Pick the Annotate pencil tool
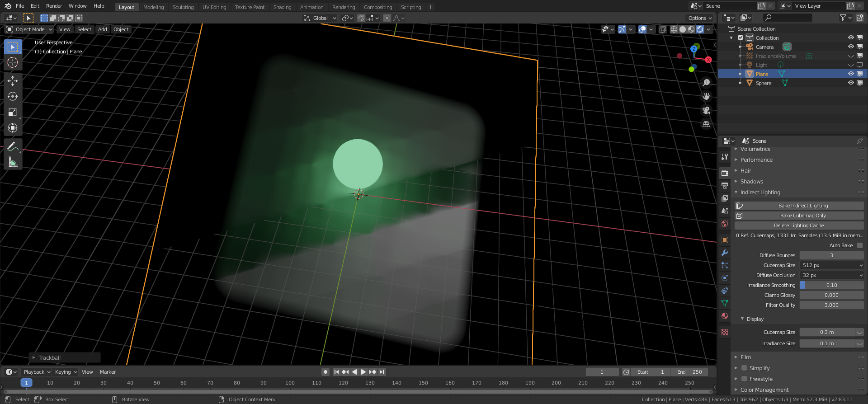868x404 pixels. 13,146
